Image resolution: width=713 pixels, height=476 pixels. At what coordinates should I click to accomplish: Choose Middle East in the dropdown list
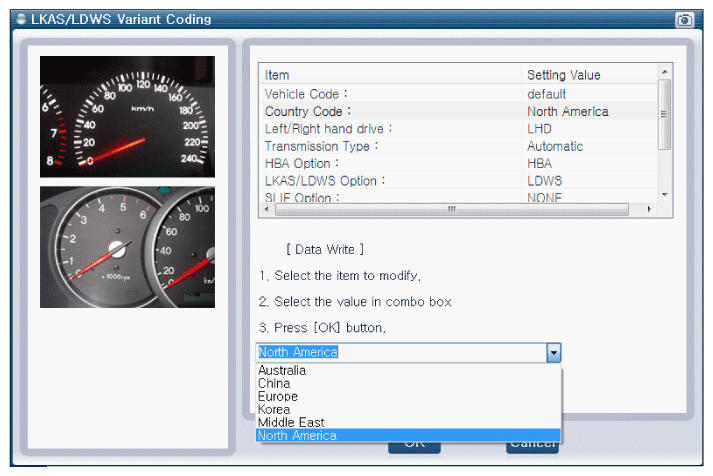point(291,423)
